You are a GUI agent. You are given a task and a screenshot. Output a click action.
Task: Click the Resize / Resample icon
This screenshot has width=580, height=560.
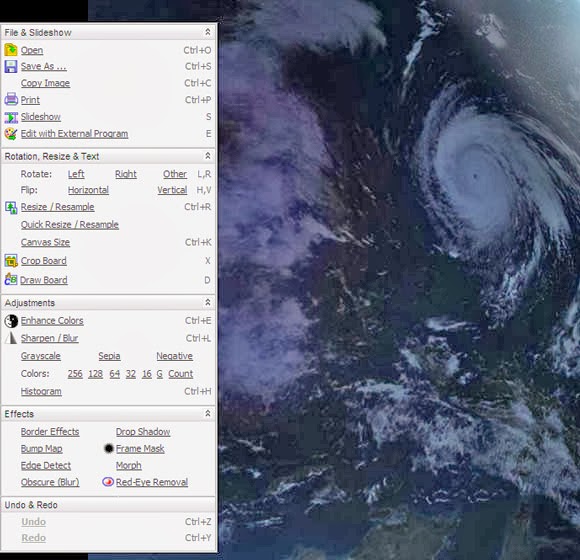pyautogui.click(x=11, y=208)
